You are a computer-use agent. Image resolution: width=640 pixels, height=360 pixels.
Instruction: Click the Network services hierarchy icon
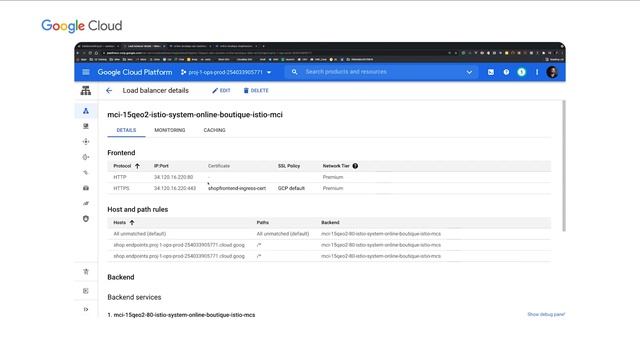point(86,91)
